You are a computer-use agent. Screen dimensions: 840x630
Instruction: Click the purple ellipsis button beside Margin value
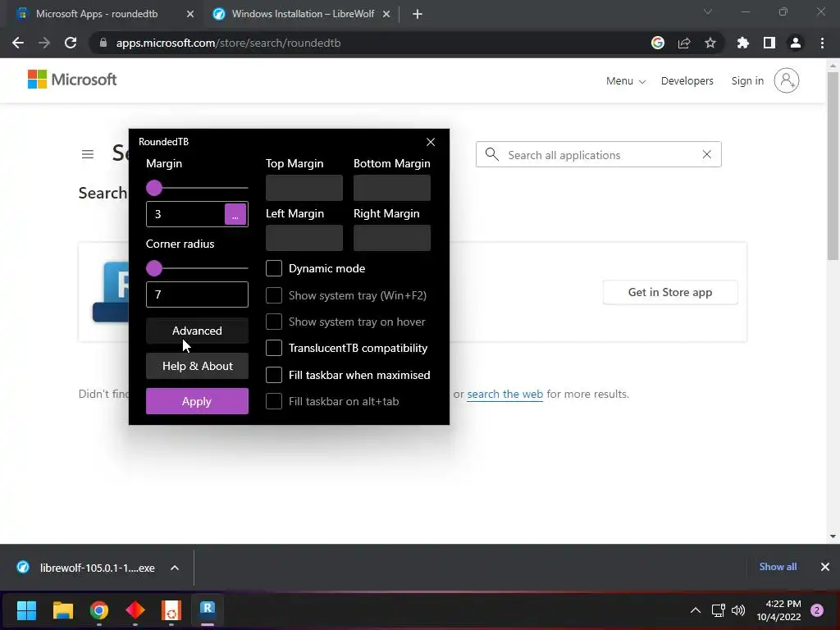pyautogui.click(x=235, y=214)
